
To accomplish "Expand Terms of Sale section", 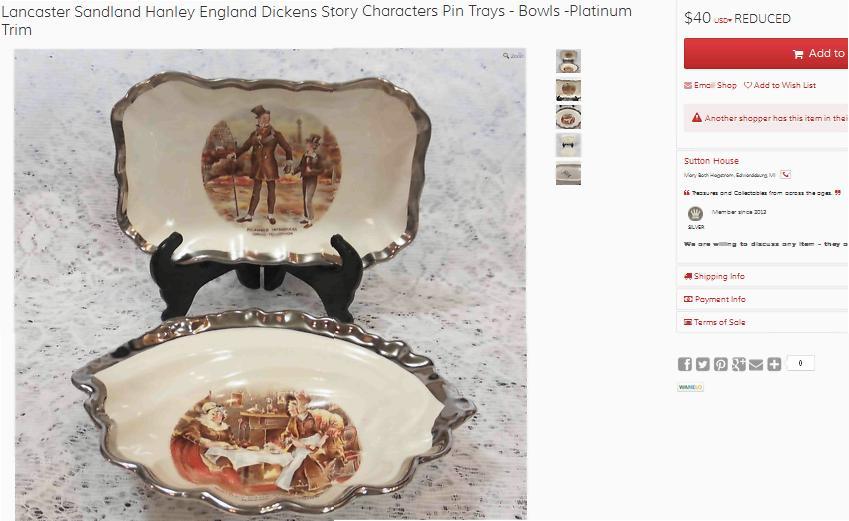I will [715, 322].
